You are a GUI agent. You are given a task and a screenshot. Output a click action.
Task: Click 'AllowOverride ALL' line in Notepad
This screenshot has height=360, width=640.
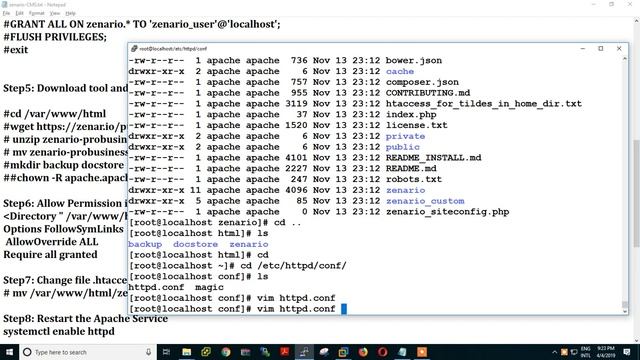52,242
